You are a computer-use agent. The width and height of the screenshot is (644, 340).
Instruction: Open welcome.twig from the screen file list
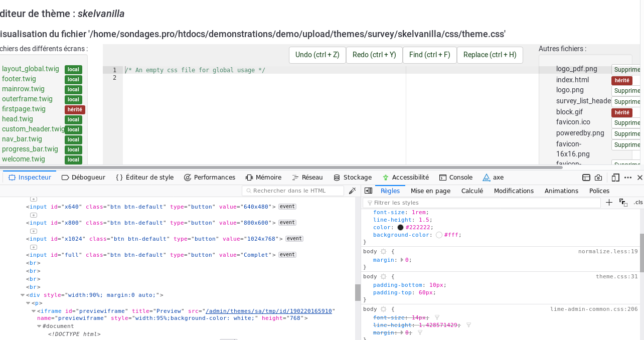24,159
